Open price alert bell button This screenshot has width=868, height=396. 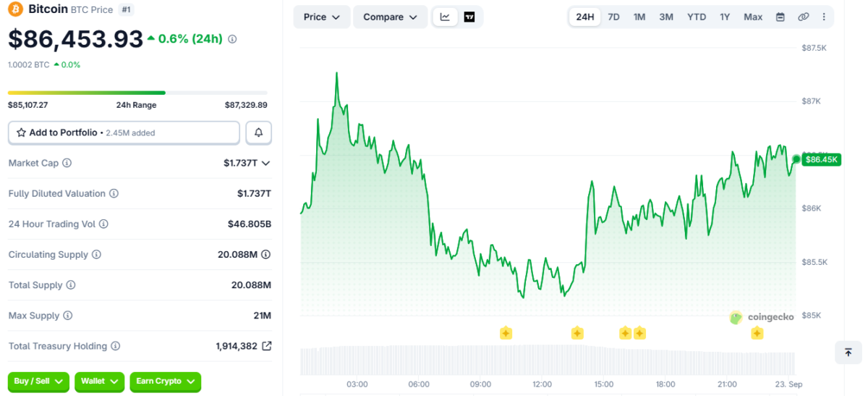tap(259, 132)
